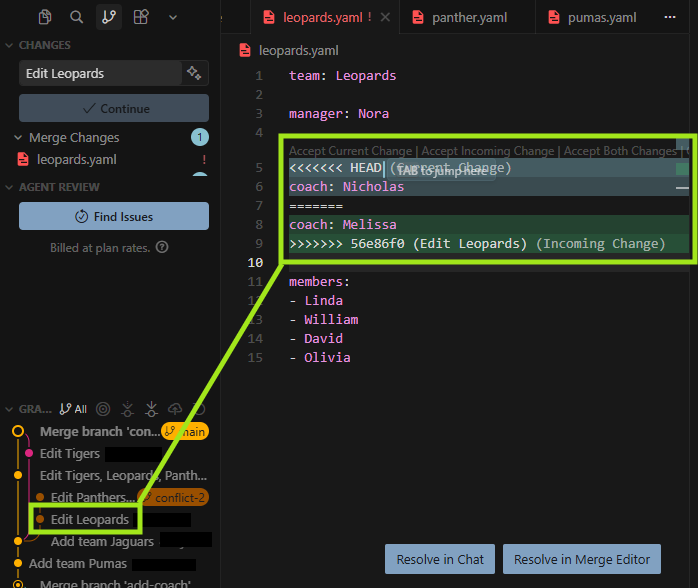Click the Continue button
Screen dimensions: 698x588
coord(114,108)
